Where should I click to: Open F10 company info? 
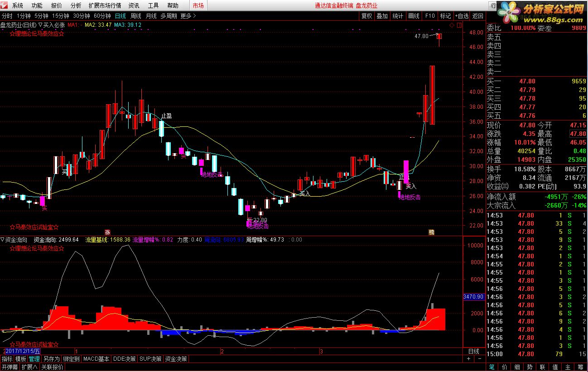click(x=429, y=15)
